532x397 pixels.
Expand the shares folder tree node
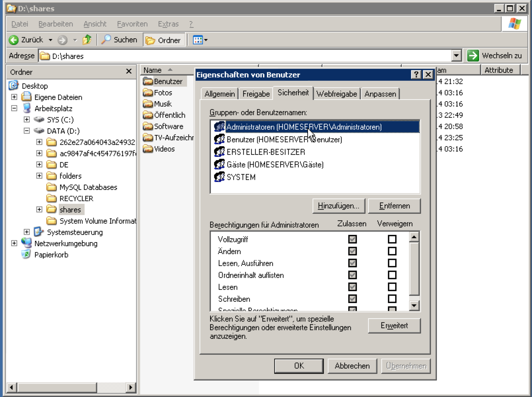point(39,209)
